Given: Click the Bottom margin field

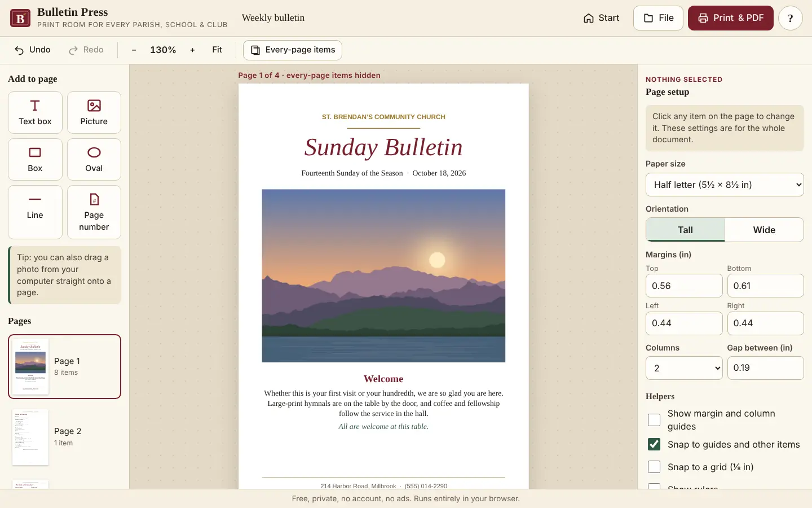Looking at the screenshot, I should (765, 286).
